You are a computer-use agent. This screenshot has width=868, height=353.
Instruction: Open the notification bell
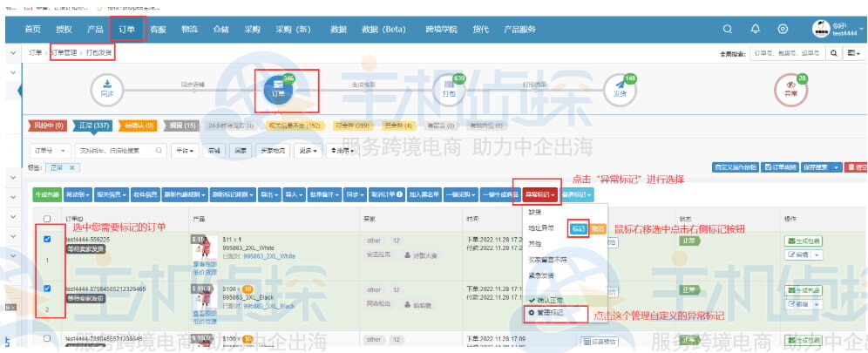coord(755,30)
